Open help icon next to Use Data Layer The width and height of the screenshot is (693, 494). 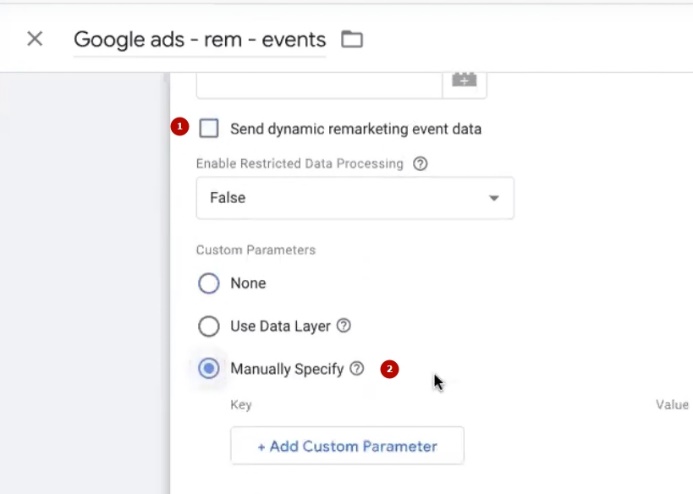pyautogui.click(x=344, y=326)
